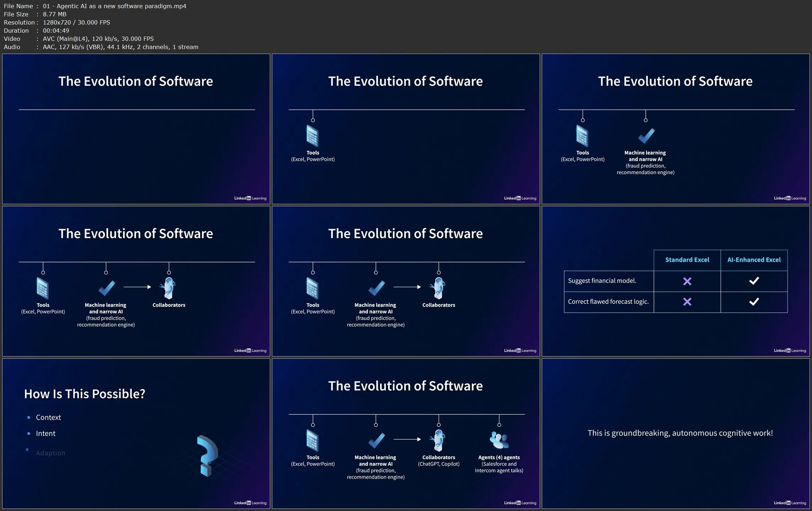The height and width of the screenshot is (511, 812).
Task: Click the calculator icon in the Tools-only slide
Action: (x=312, y=136)
